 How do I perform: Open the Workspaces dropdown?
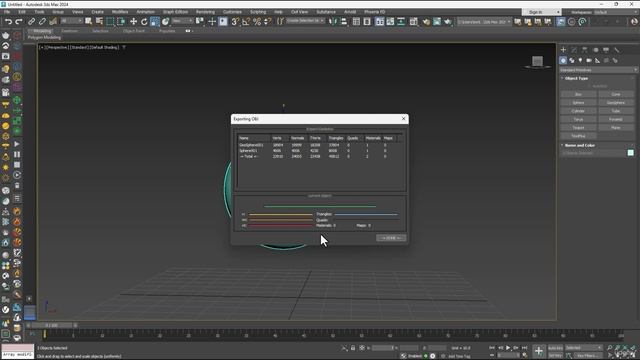coord(616,12)
